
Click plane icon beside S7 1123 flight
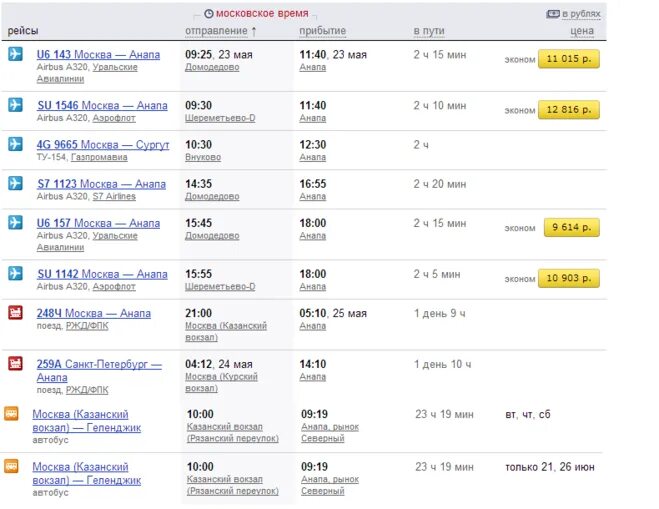15,183
